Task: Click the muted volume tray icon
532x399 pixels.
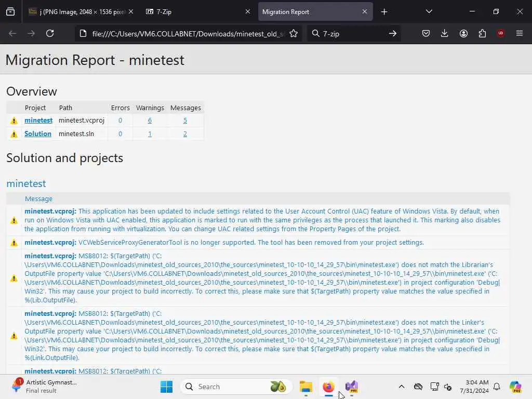Action: click(x=448, y=387)
